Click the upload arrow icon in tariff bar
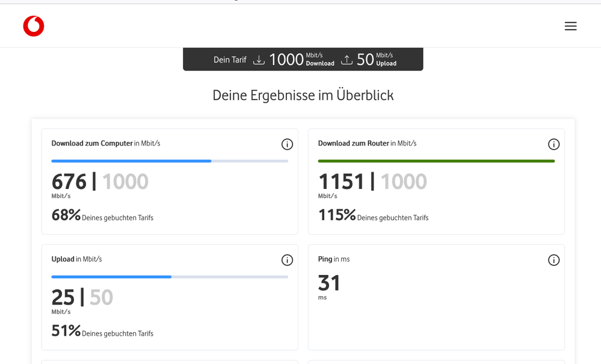Screen dimensions: 601x364 coord(347,60)
